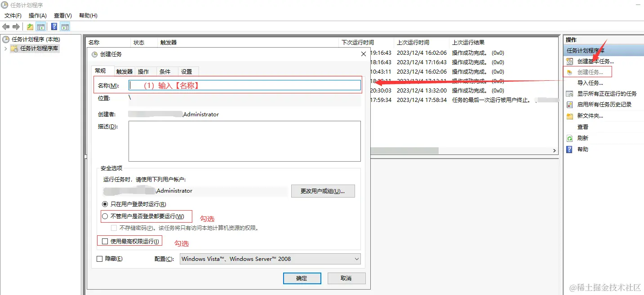This screenshot has width=644, height=295.
Task: Toggle the show/hide action pane toolbar icon
Action: point(65,27)
